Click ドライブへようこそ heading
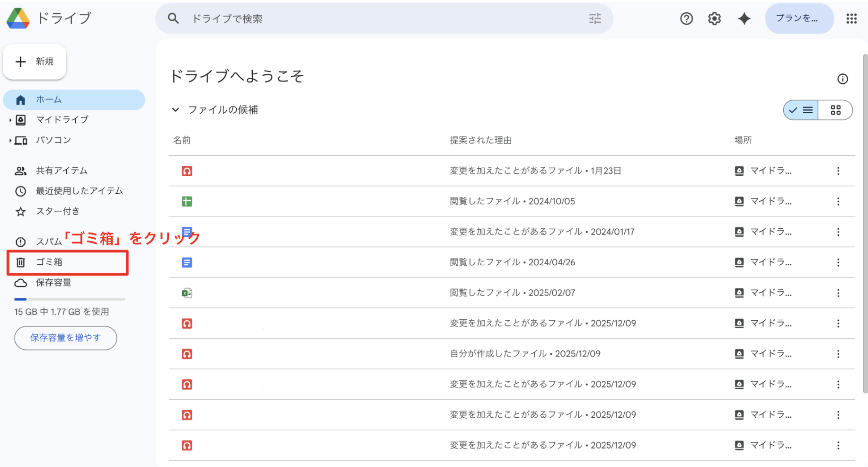 coord(237,76)
